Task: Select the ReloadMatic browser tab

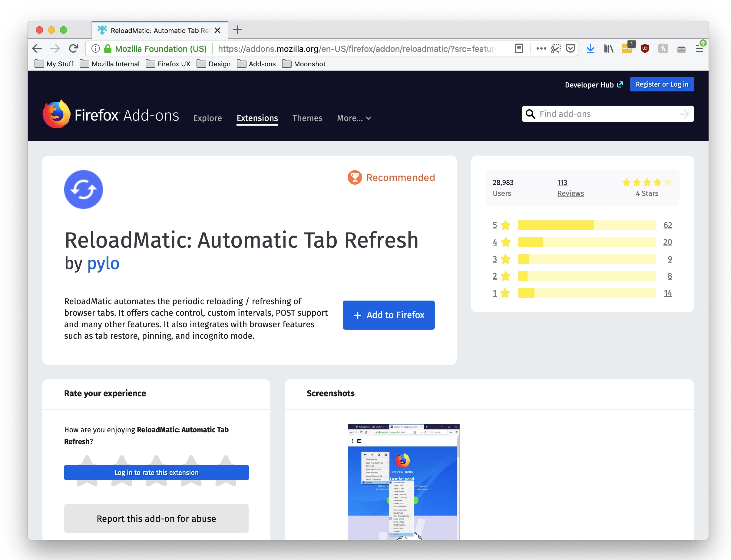Action: click(x=160, y=30)
